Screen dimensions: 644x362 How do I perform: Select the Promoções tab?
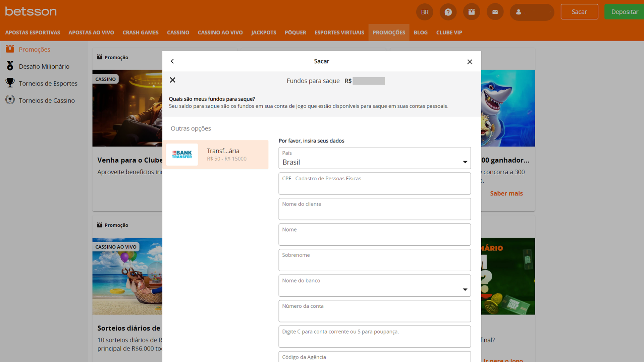pos(389,33)
